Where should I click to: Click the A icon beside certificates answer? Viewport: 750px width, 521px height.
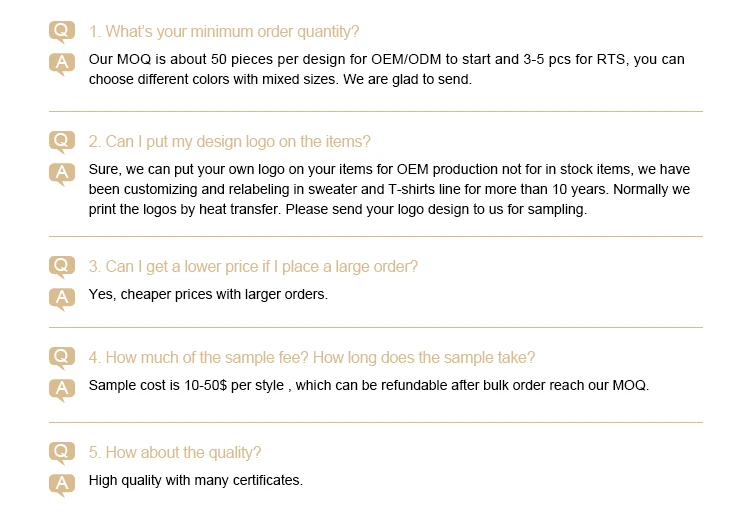point(62,482)
